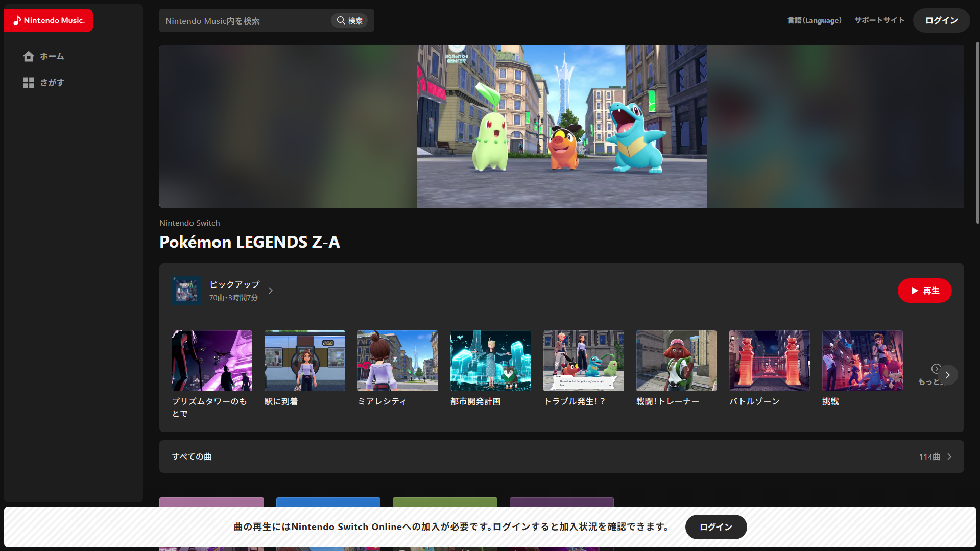
Task: Click the top-right ログイン button
Action: tap(941, 20)
